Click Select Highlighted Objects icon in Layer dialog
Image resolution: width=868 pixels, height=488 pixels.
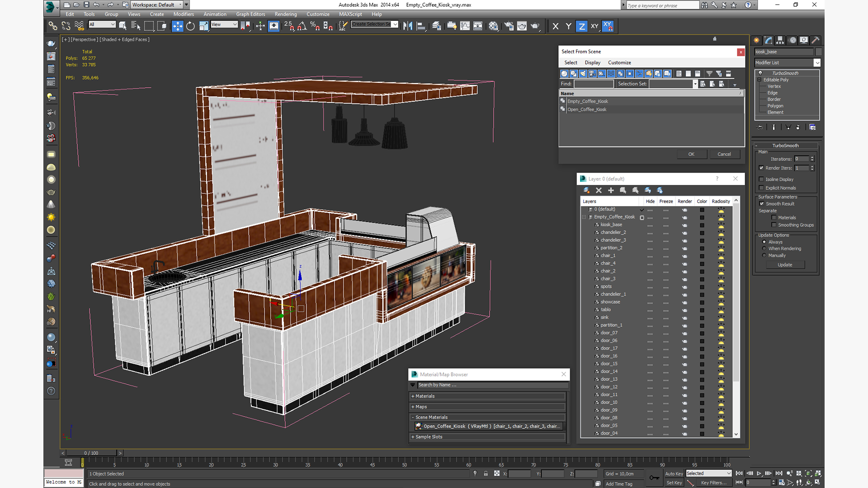tap(623, 190)
